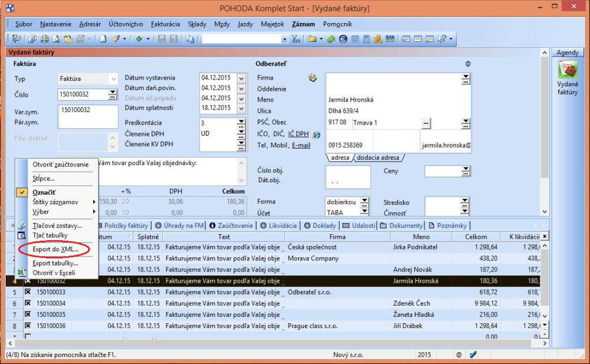Screen dimensions: 590x364
Task: Select the row for Zdeněk Čech
Action: [273, 303]
